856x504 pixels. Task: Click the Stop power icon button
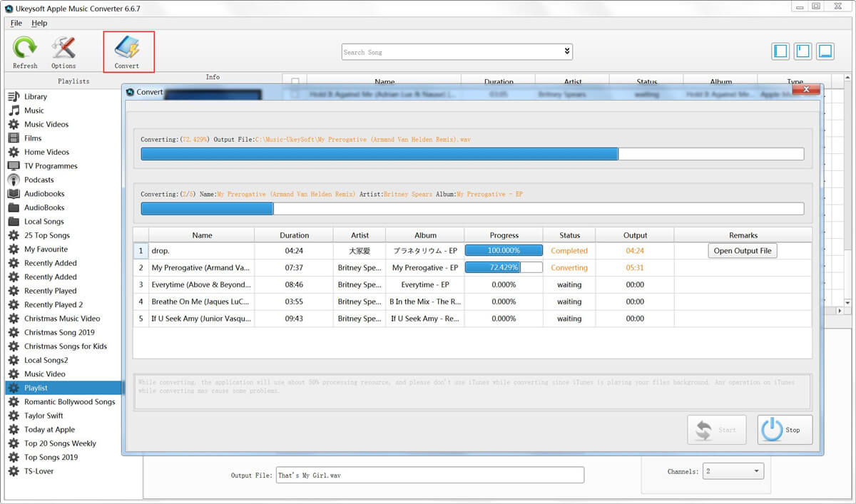[x=785, y=430]
